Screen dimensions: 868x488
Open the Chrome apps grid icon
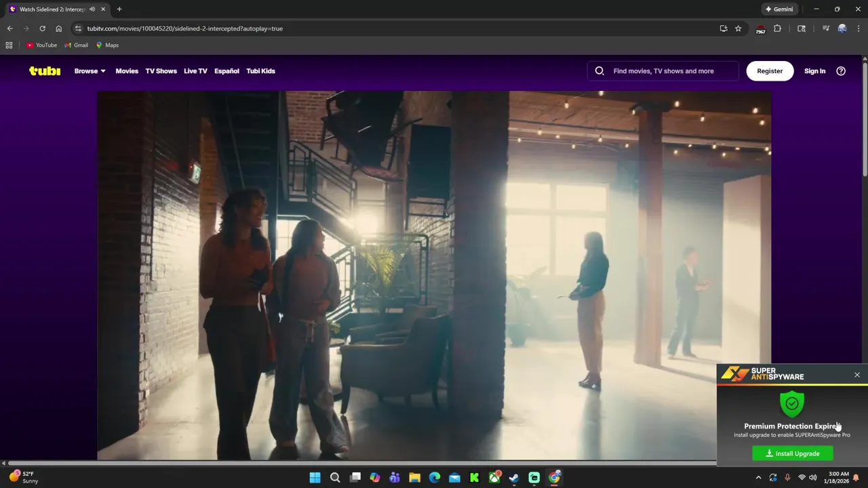point(9,45)
